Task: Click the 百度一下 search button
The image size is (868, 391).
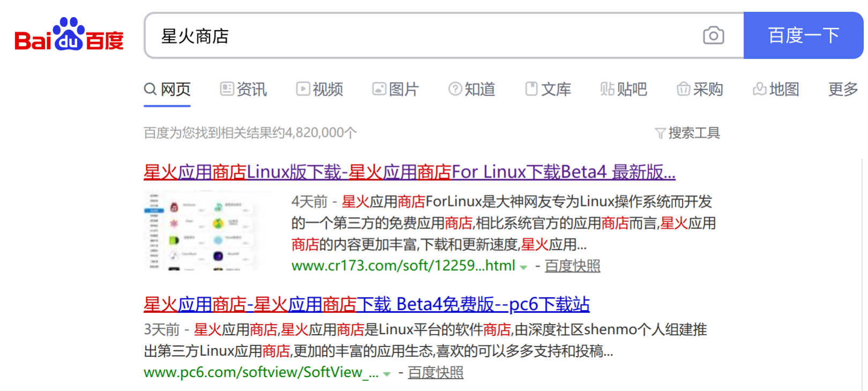Action: click(x=803, y=35)
